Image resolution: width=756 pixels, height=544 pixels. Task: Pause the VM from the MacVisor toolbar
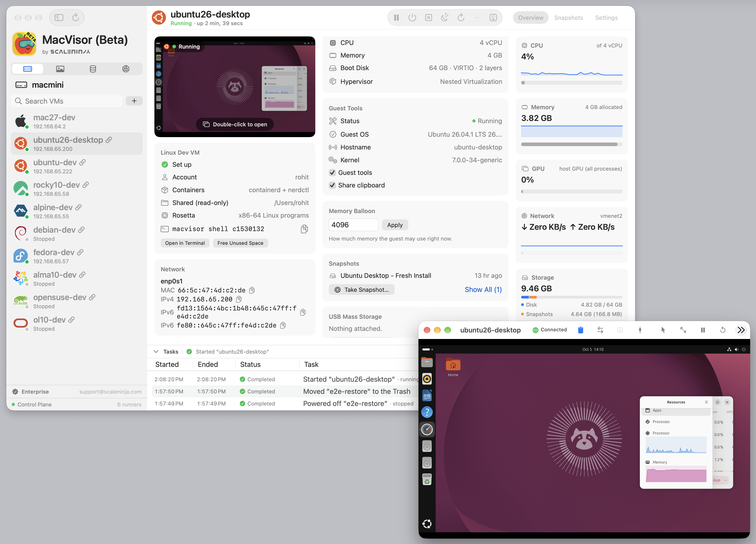[396, 18]
